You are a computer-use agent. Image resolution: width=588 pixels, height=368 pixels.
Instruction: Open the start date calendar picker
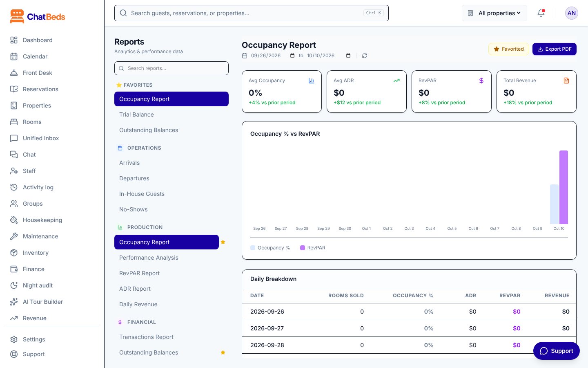point(292,56)
